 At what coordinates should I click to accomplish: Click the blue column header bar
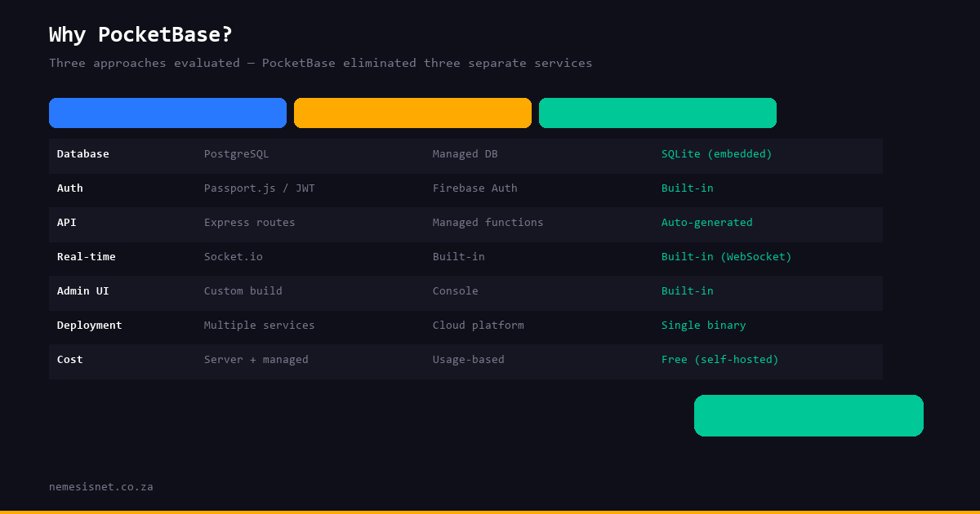167,113
